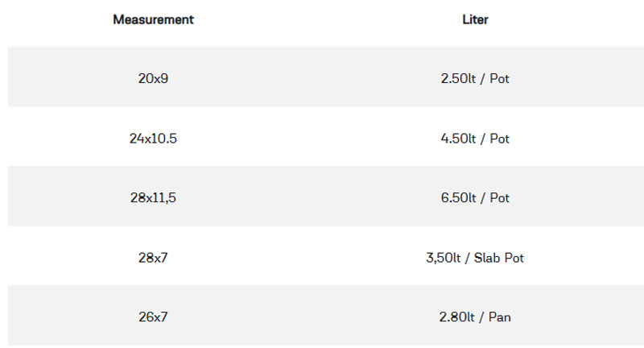Select the 26x7 measurement cell

pyautogui.click(x=153, y=317)
